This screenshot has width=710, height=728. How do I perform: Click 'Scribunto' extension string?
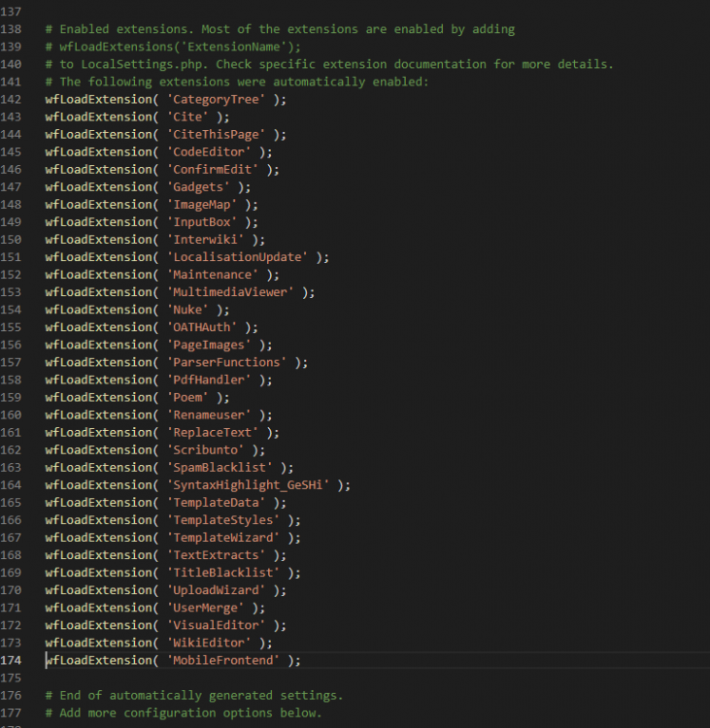[205, 449]
